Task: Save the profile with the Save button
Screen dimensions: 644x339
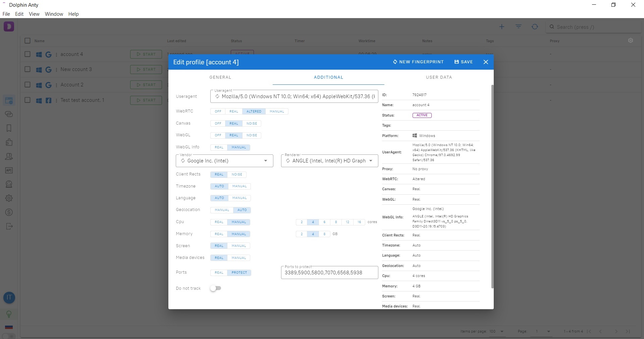Action: (x=464, y=62)
